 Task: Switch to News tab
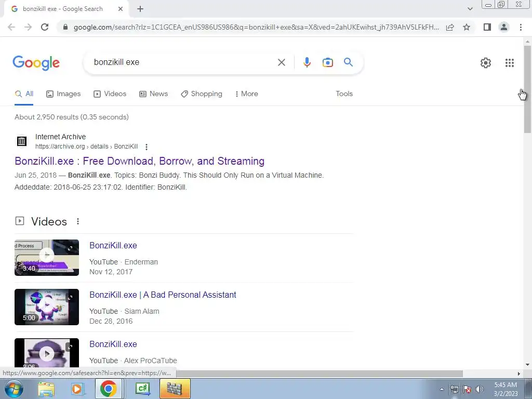pos(154,94)
